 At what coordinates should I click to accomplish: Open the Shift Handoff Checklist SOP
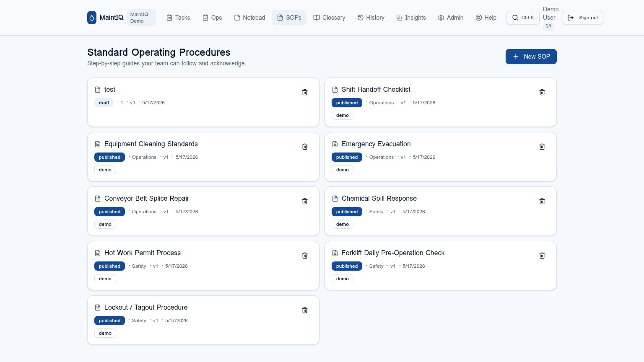(x=376, y=90)
